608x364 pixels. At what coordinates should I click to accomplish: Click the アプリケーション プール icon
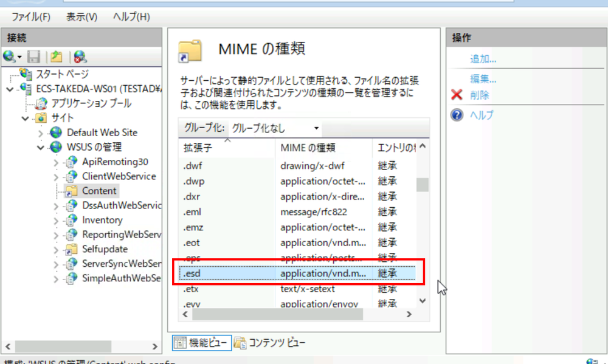[x=41, y=103]
